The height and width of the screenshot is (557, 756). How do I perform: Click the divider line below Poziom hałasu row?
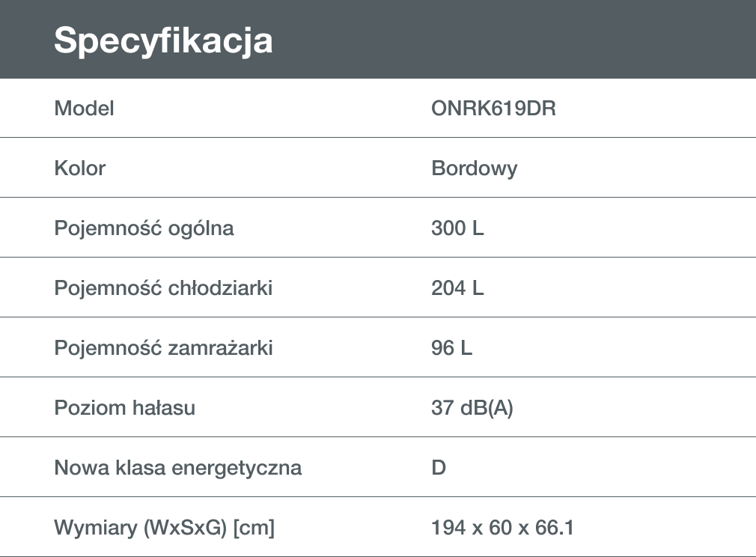coord(378,437)
